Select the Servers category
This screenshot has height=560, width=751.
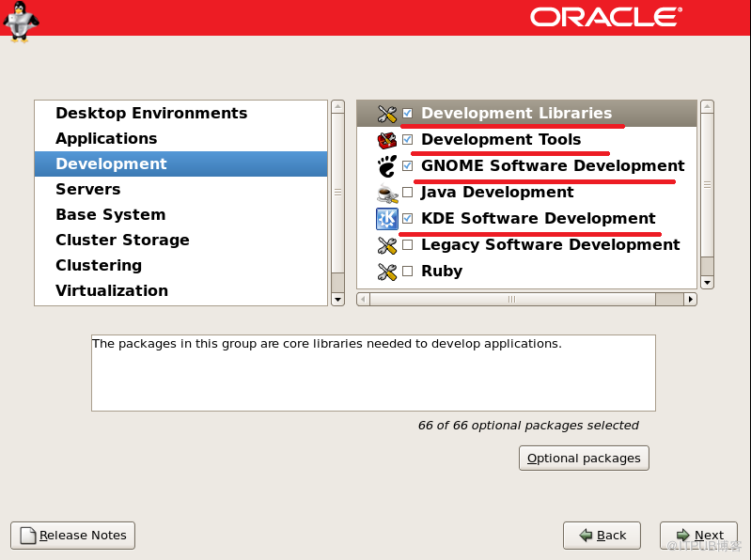click(181, 189)
